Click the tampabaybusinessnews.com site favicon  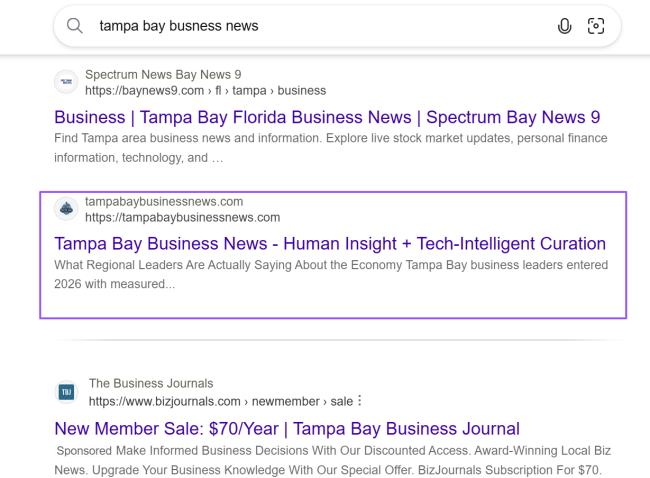pyautogui.click(x=66, y=209)
